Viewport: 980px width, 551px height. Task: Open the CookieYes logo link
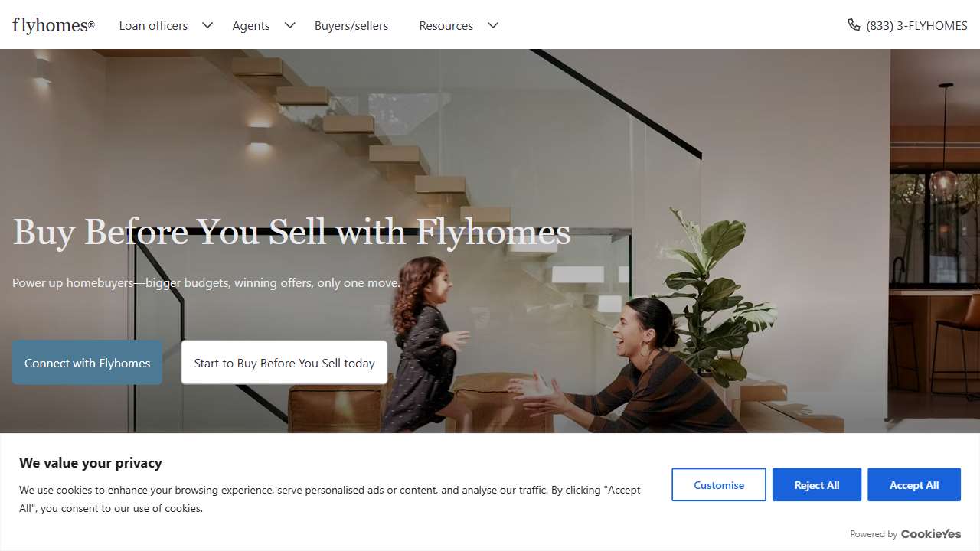931,534
